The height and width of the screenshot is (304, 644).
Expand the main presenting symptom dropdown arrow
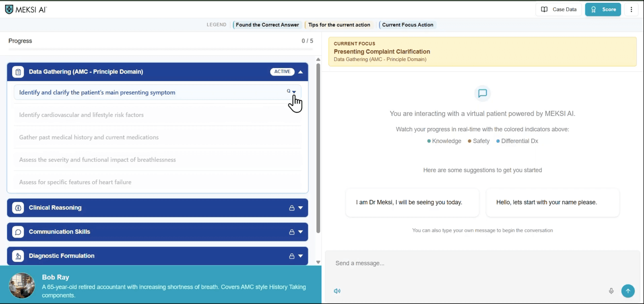(x=294, y=92)
